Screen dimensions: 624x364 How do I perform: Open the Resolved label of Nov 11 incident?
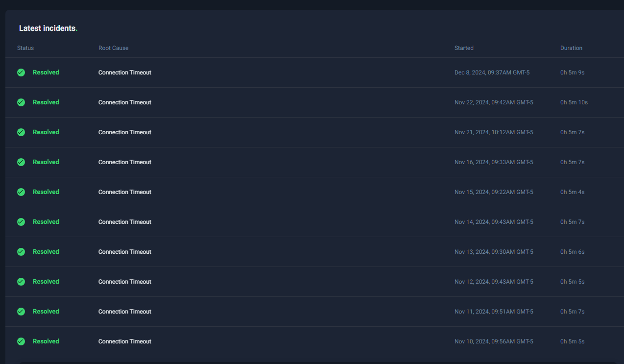(46, 312)
